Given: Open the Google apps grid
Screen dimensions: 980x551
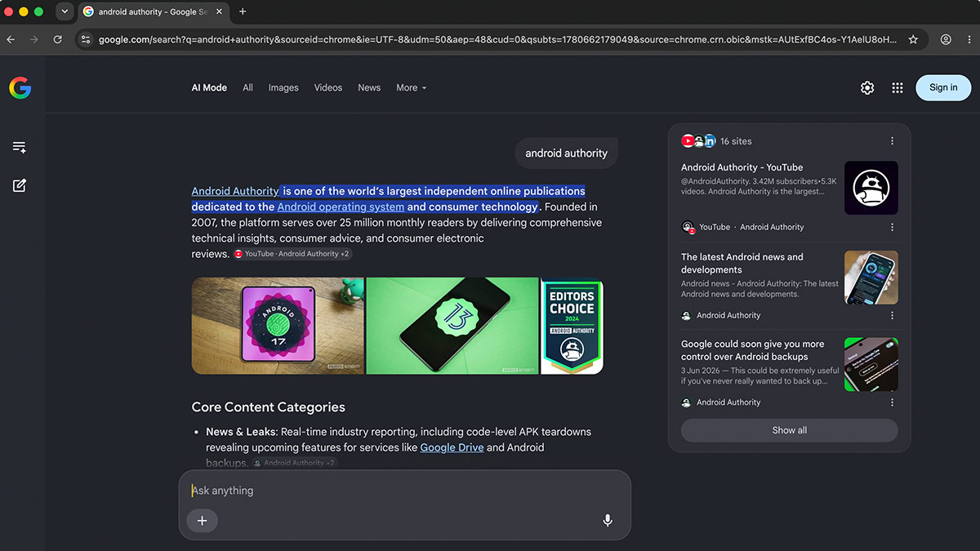Looking at the screenshot, I should [x=898, y=88].
